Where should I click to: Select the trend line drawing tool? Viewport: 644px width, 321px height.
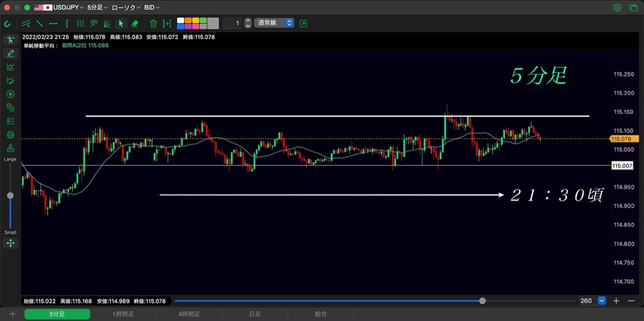pyautogui.click(x=39, y=24)
